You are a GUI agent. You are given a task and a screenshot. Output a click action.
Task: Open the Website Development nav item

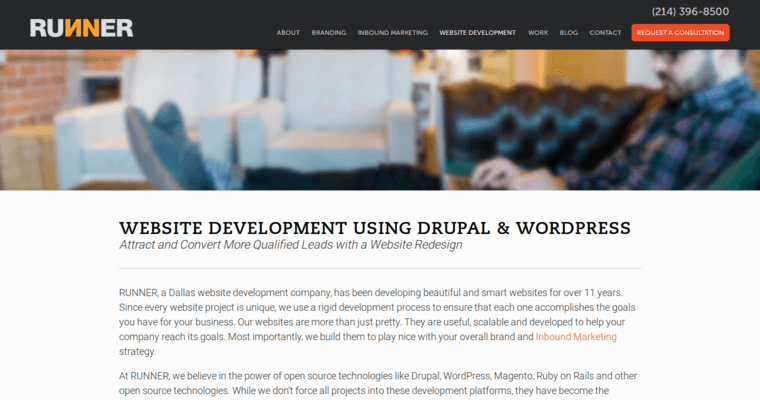(x=477, y=33)
